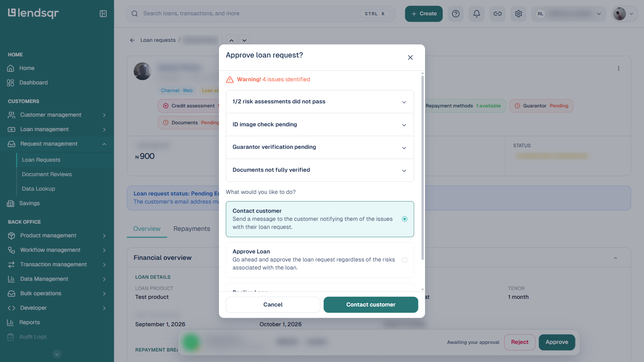Focus the search loans and transactions field

[x=261, y=14]
